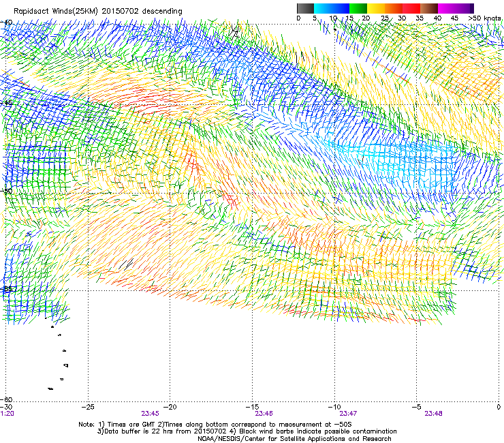Click the NOAA/NESDIS credit line
Screen dimensions: 504x443
[x=294, y=439]
